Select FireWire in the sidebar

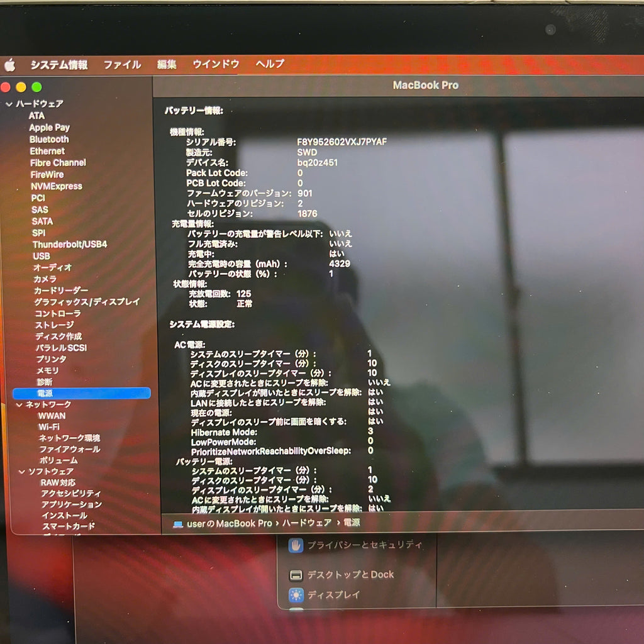click(x=47, y=175)
